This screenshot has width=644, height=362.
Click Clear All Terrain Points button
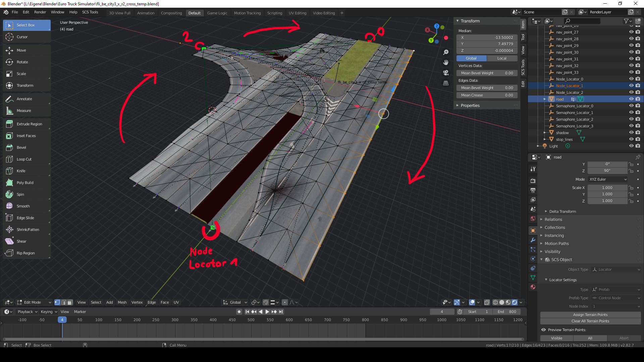pos(590,321)
